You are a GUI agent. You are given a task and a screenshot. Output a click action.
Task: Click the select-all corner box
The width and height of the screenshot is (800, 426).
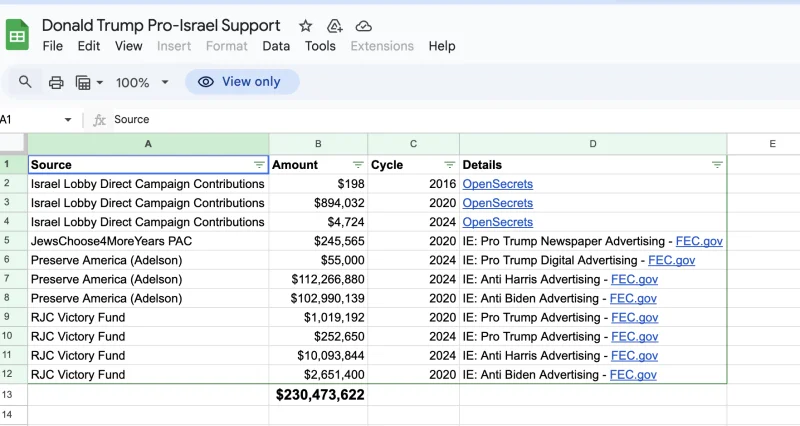tap(13, 144)
